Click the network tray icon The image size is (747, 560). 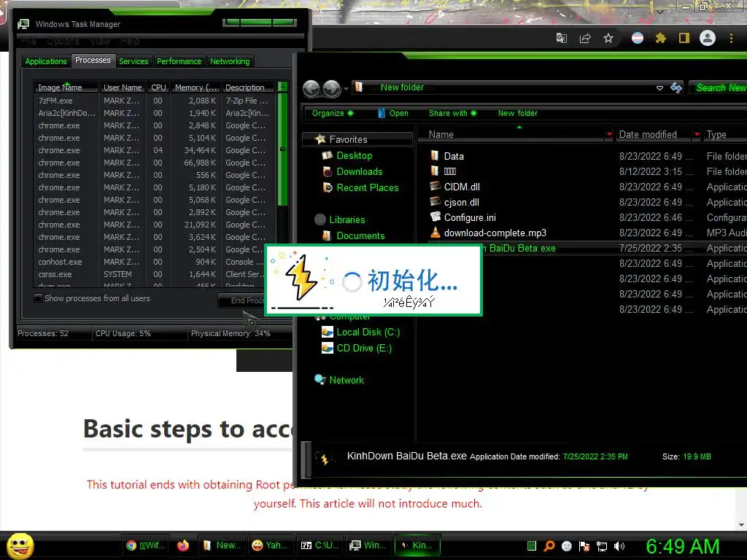602,546
